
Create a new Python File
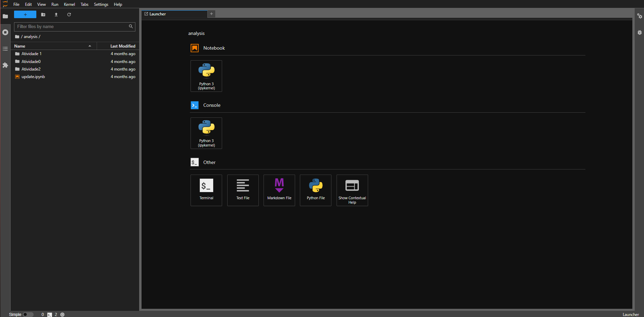[x=316, y=190]
